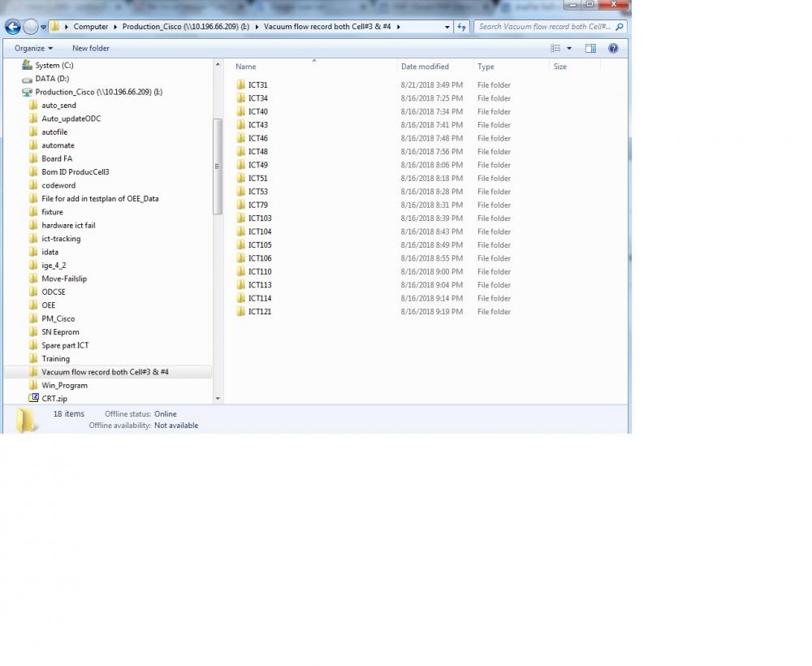Click the autofile folder icon
The width and height of the screenshot is (812, 666).
pyautogui.click(x=33, y=132)
